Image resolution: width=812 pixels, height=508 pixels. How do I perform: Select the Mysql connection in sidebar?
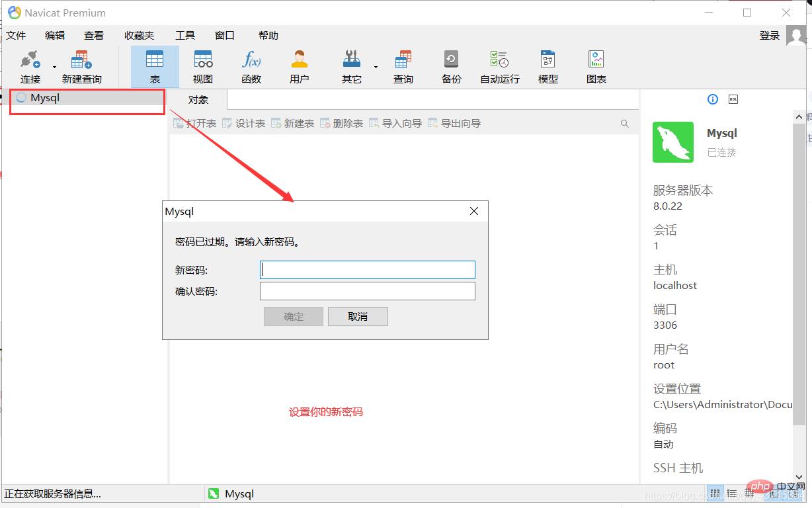(x=45, y=98)
